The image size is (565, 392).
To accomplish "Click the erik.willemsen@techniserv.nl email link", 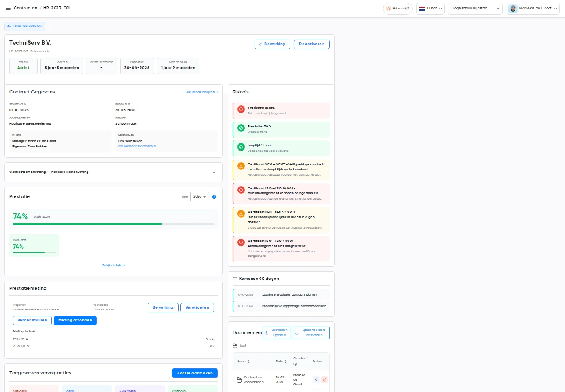I will pyautogui.click(x=137, y=146).
